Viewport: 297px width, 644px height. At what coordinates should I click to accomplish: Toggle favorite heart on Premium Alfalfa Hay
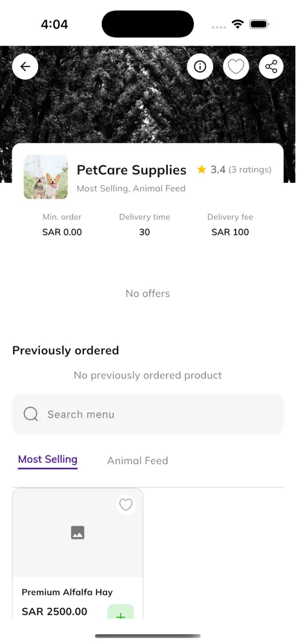pos(126,504)
